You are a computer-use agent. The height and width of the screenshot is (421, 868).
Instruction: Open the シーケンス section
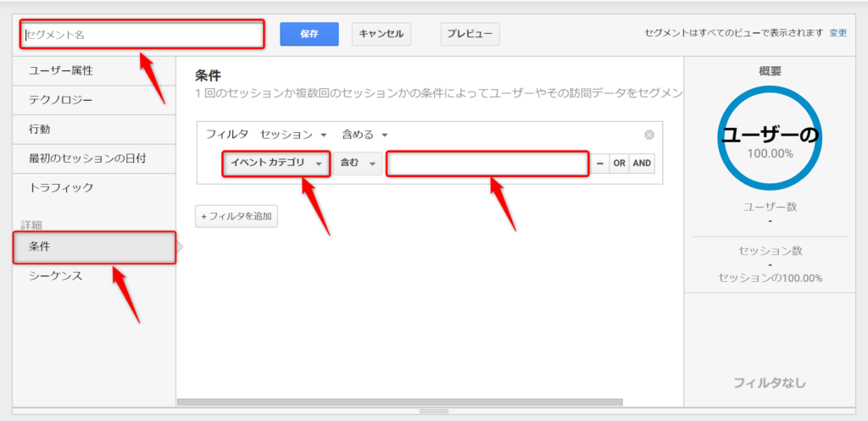point(94,276)
